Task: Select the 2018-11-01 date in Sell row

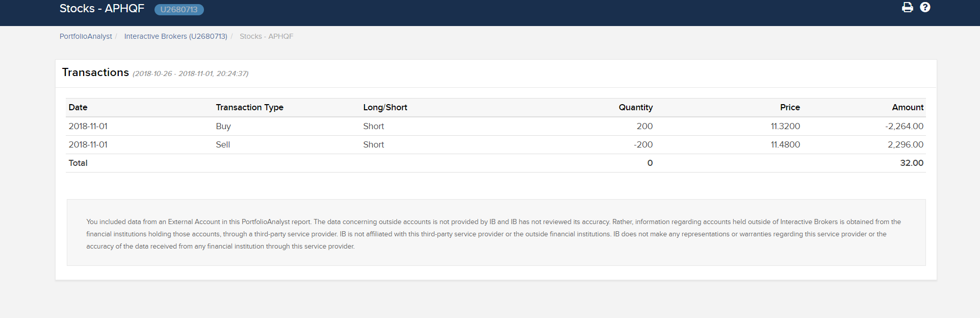Action: [88, 144]
